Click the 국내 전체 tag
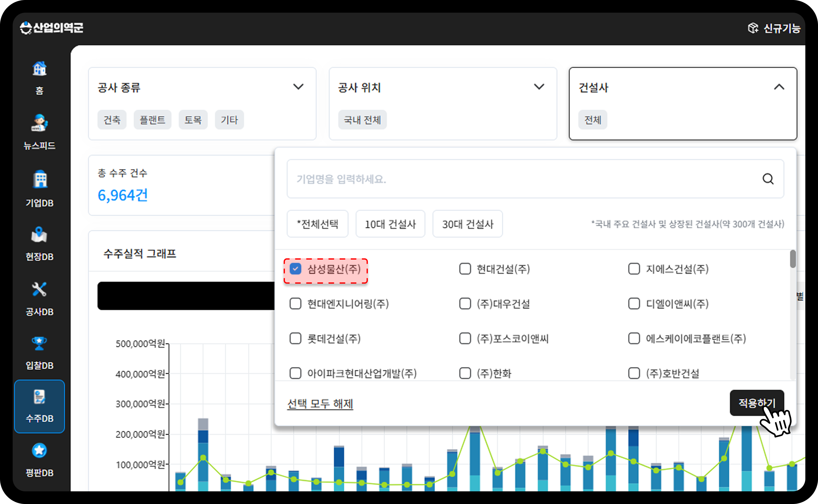 pos(362,120)
